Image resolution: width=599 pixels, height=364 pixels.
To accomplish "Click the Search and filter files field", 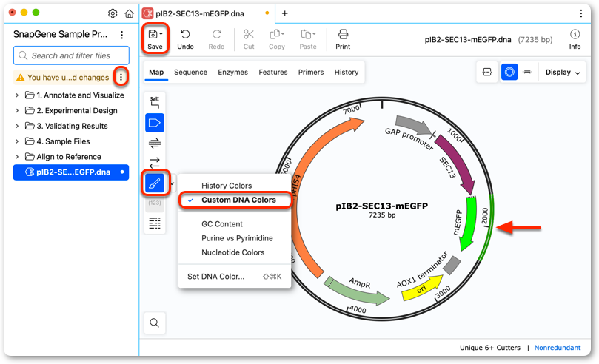I will click(x=71, y=55).
